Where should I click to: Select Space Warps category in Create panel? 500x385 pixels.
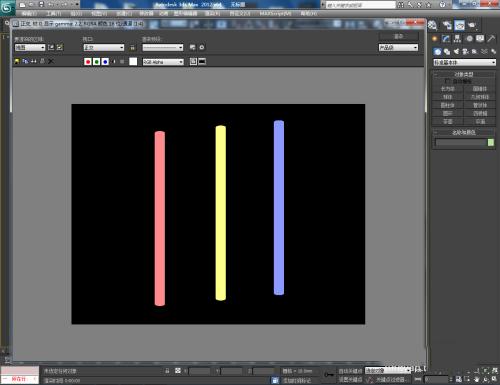tap(484, 51)
